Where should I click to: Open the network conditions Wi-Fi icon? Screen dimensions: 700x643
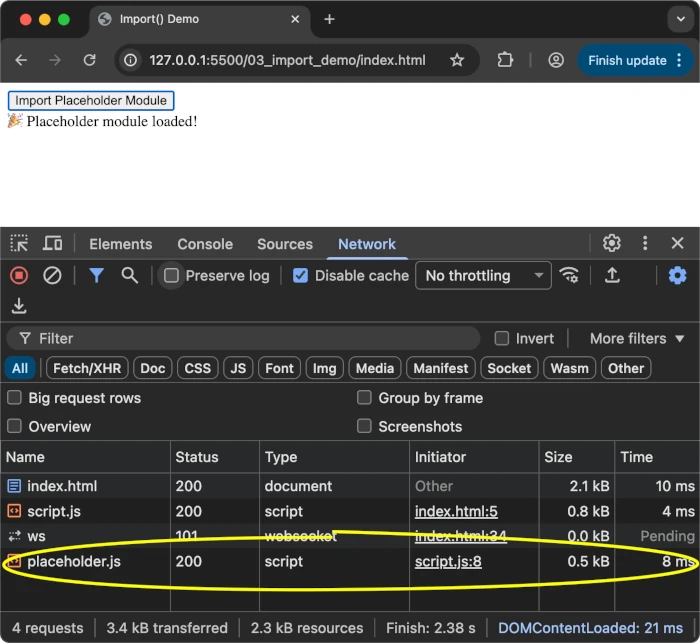[x=569, y=275]
